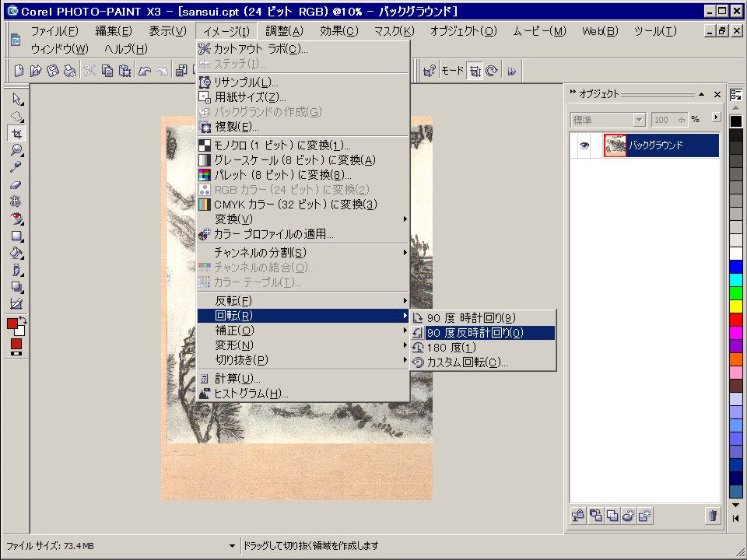
Task: Expand the 補正(O) submenu
Action: coord(303,331)
